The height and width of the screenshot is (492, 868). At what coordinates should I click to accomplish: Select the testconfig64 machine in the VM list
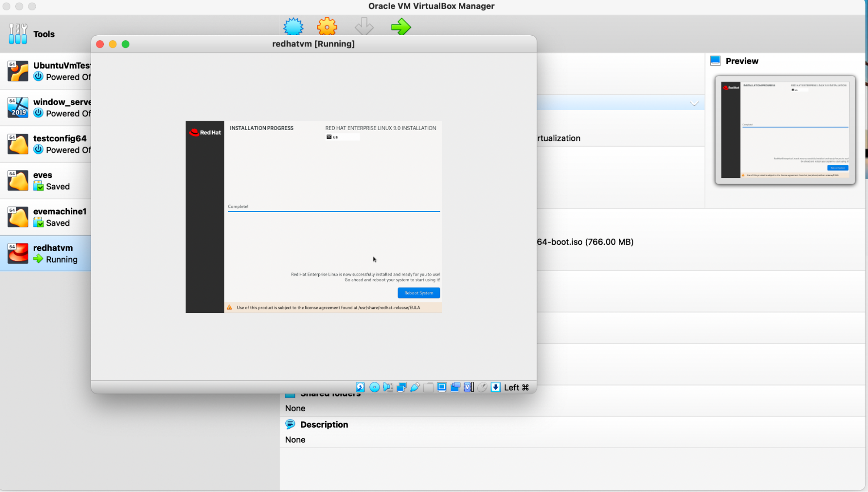[x=46, y=144]
